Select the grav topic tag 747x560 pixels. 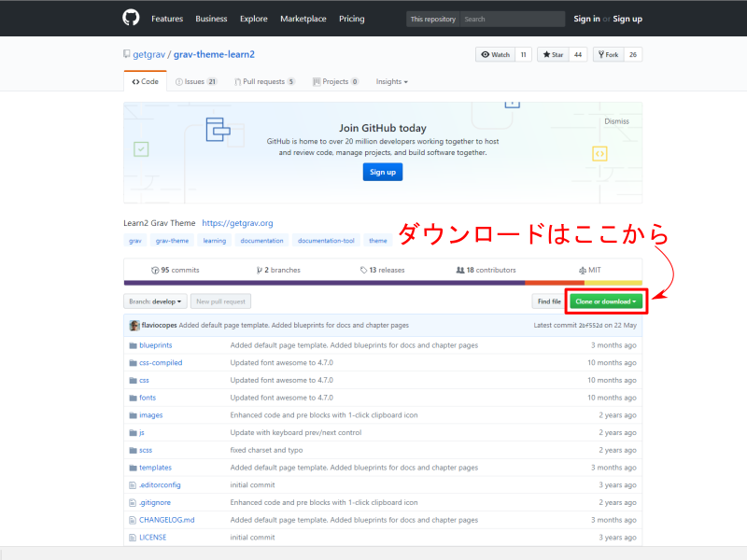click(x=135, y=241)
